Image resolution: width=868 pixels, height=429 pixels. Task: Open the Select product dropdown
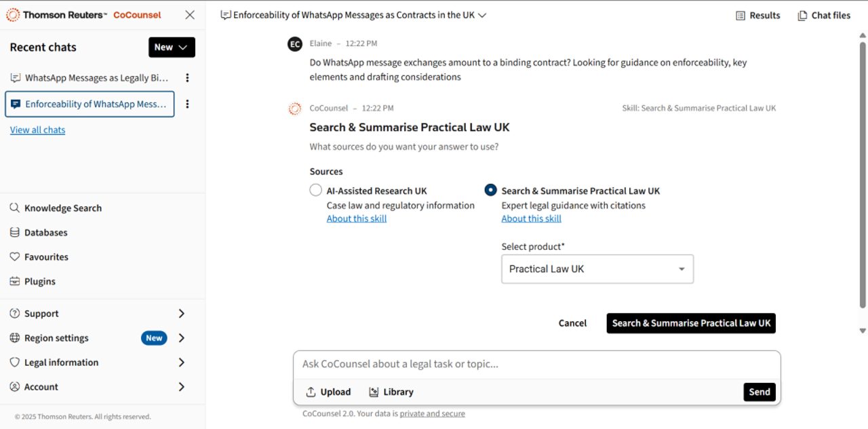597,269
